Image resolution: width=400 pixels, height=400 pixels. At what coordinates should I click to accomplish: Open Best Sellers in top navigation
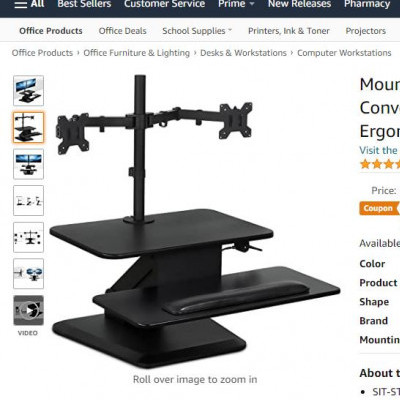pos(84,4)
